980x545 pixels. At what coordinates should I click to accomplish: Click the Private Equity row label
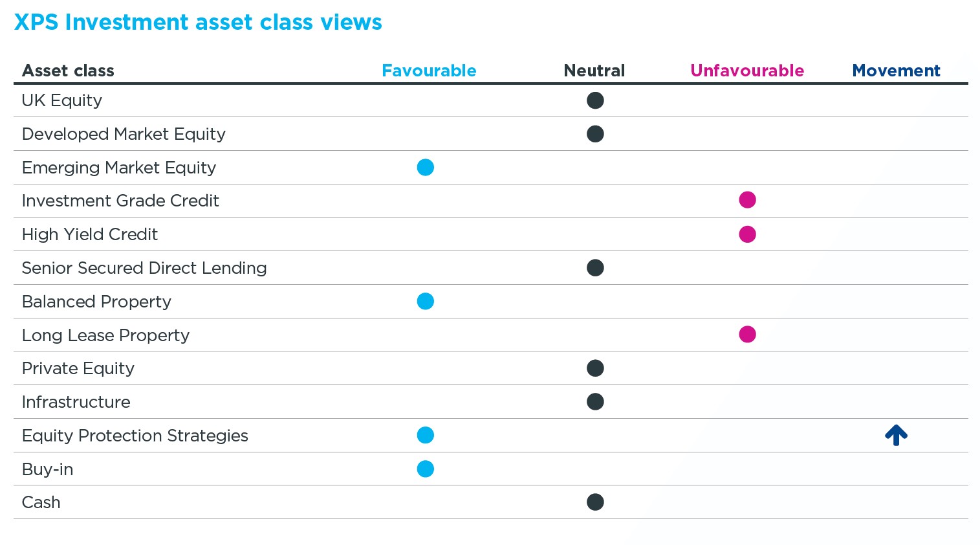pos(78,368)
